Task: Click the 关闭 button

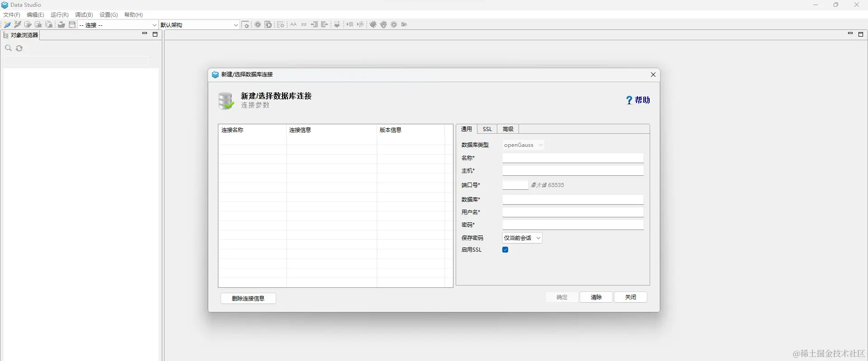Action: (631, 297)
